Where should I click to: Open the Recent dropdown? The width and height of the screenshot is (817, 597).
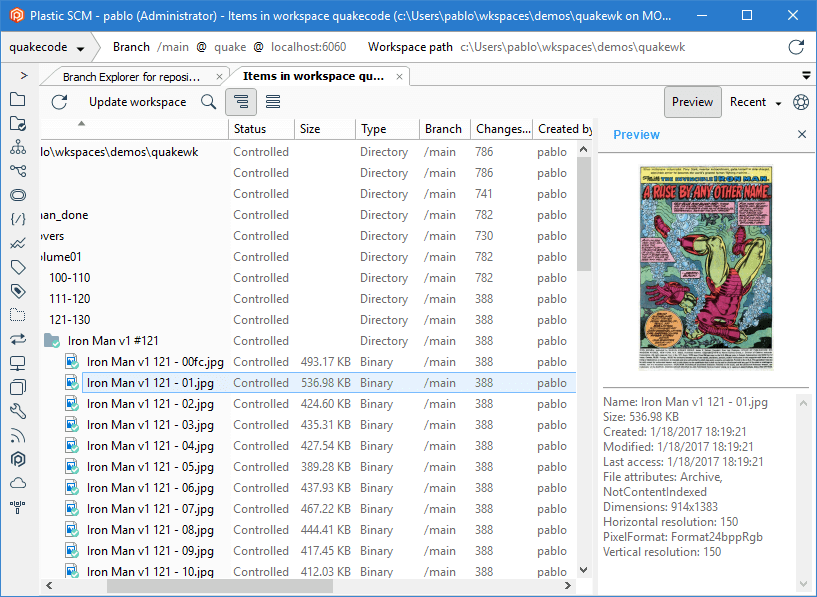(755, 101)
